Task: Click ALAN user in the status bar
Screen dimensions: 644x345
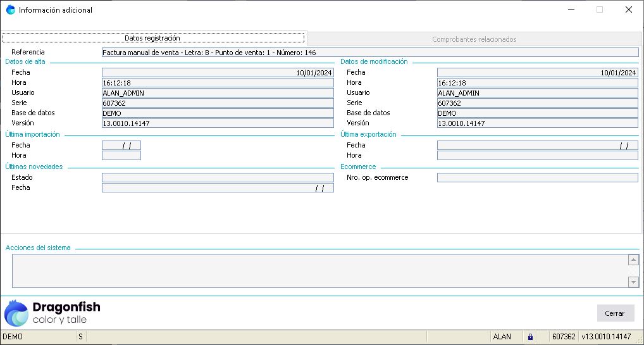Action: pos(502,337)
